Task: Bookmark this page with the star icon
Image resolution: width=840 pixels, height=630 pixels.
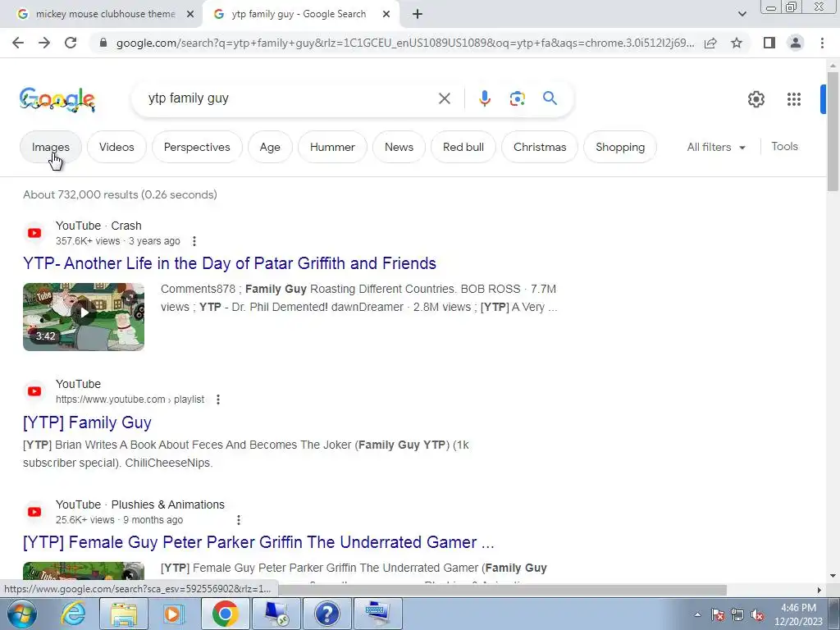Action: (x=737, y=43)
